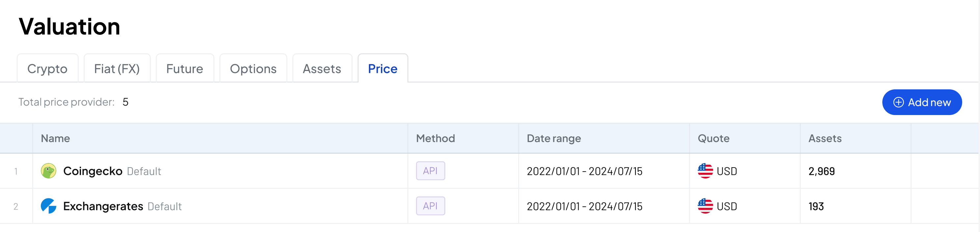Go to the Options tab

(253, 69)
